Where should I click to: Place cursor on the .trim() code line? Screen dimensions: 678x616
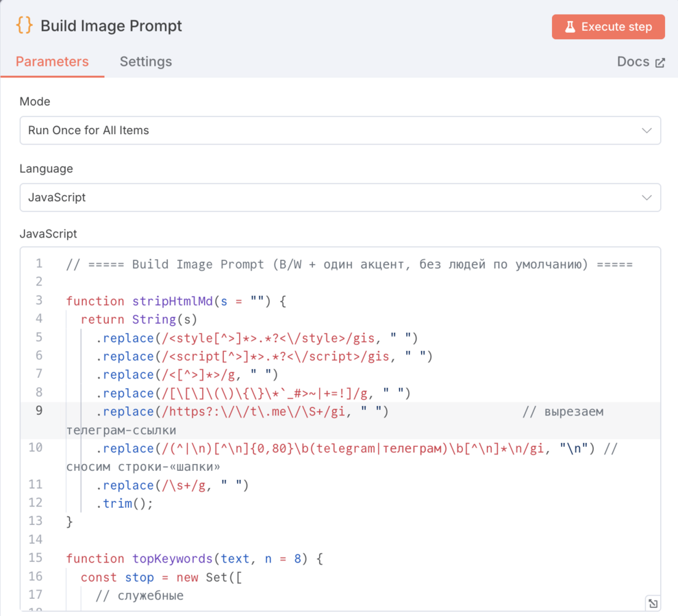[x=125, y=504]
